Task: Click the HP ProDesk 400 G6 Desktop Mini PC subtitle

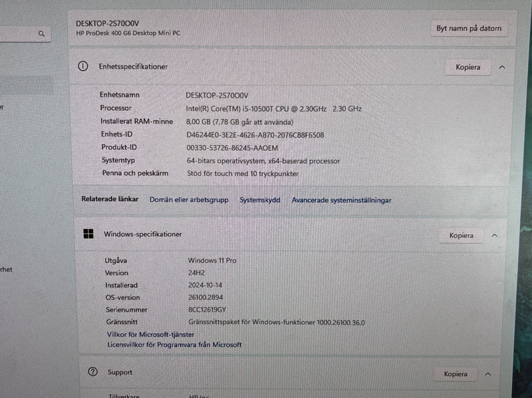Action: click(x=128, y=33)
